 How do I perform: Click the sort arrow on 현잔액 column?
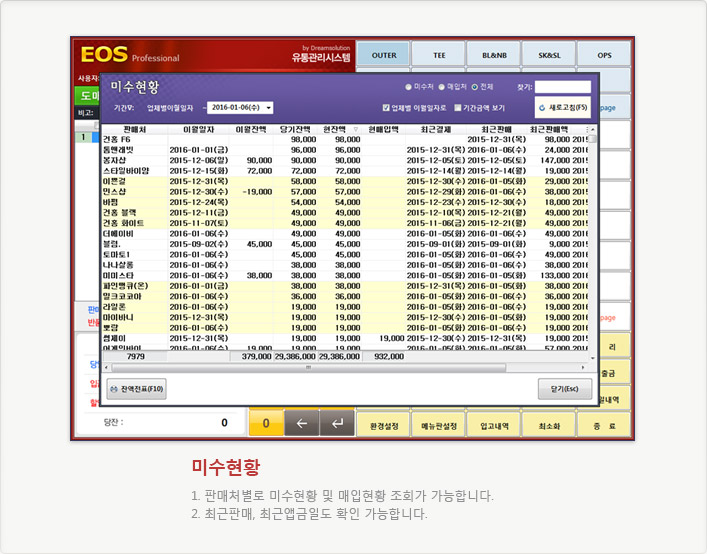356,130
